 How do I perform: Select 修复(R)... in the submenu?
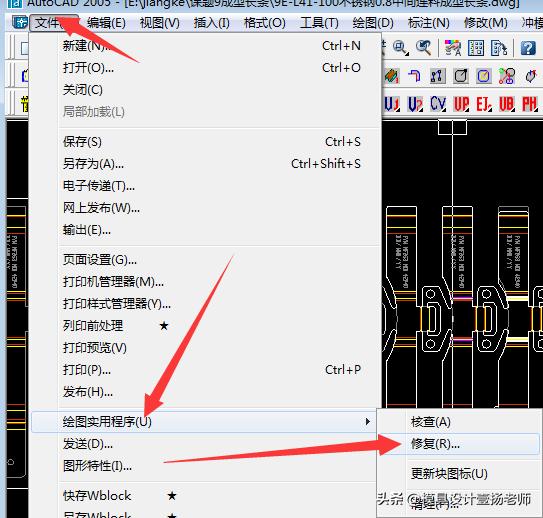(459, 444)
